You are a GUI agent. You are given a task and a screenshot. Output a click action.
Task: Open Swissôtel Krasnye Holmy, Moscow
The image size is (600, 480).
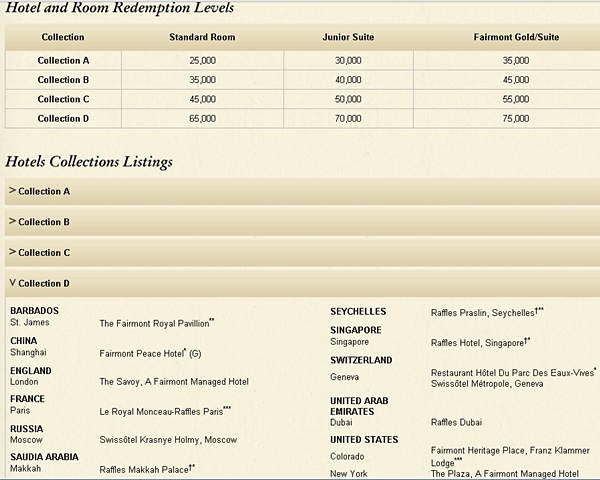click(x=168, y=440)
